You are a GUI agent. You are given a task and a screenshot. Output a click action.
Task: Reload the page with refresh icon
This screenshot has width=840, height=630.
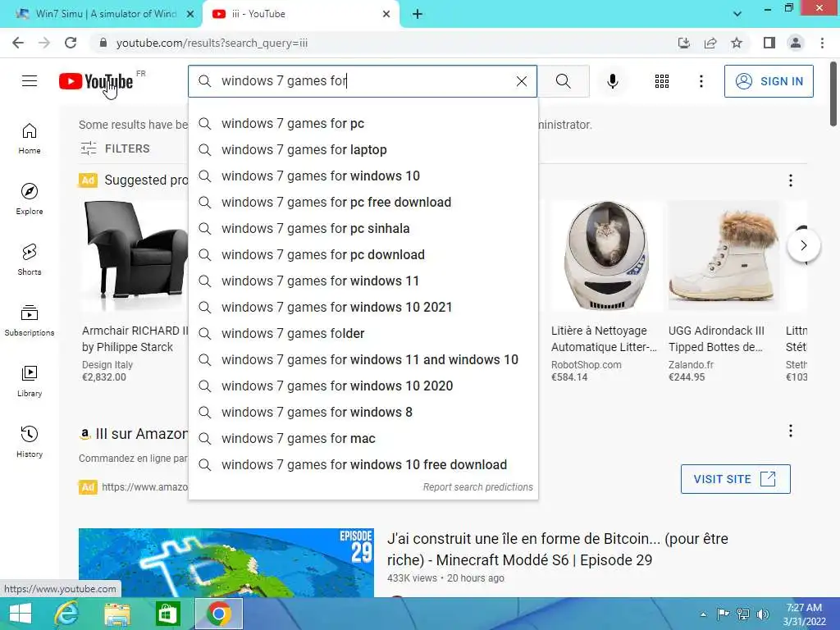[71, 43]
